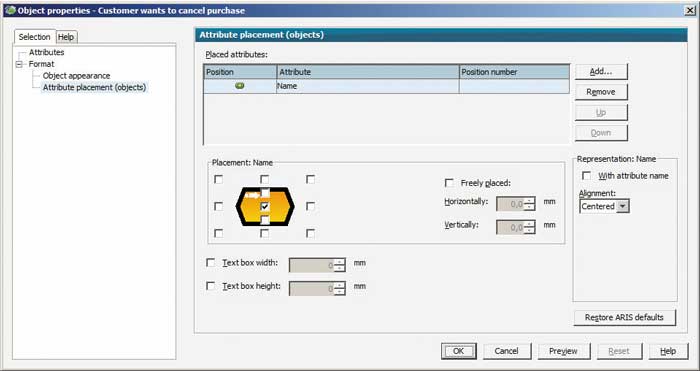The height and width of the screenshot is (371, 700).
Task: Check the bottom-right outer placement checkbox
Action: click(310, 233)
